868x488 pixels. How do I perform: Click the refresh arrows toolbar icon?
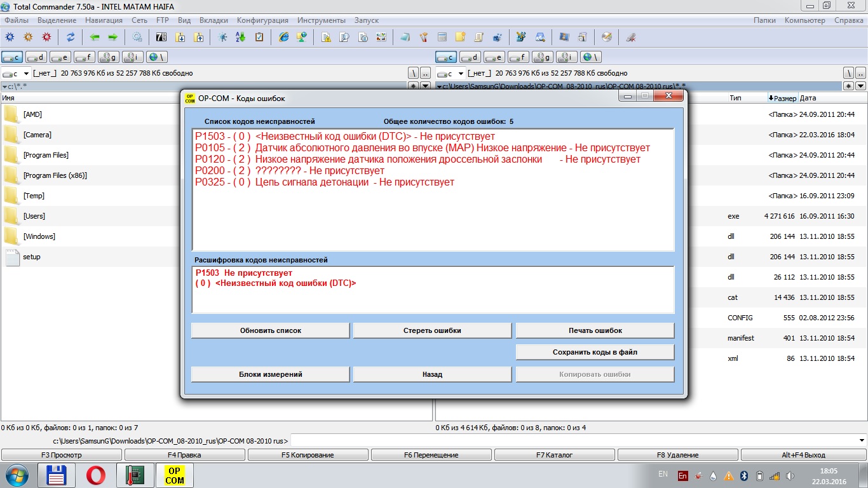(x=71, y=37)
